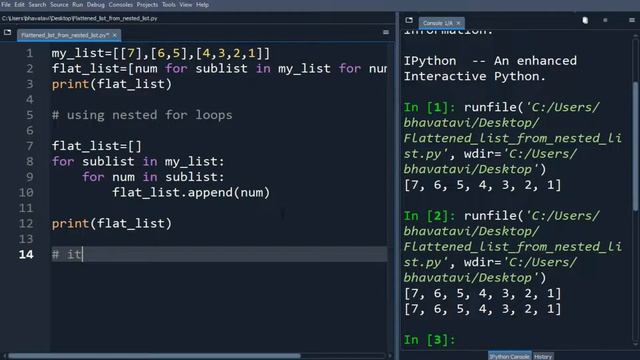Open the Consoles menu
The image size is (640, 360).
(120, 4)
